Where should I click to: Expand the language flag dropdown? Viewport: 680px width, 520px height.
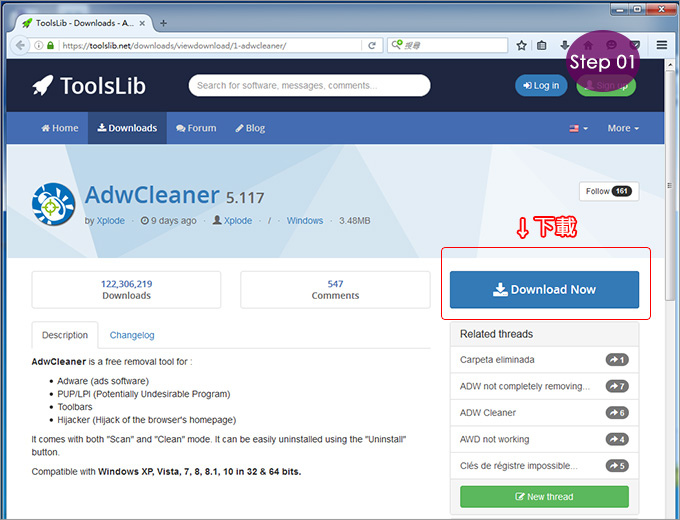pyautogui.click(x=579, y=128)
